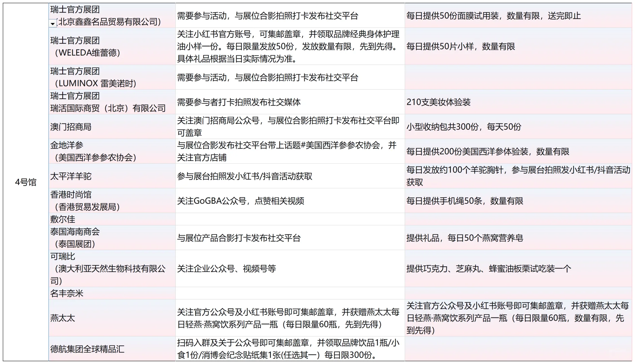This screenshot has height=364, width=635.
Task: Select the cell 提供礼品，每日50个燕窝营养皂
Action: pyautogui.click(x=518, y=238)
